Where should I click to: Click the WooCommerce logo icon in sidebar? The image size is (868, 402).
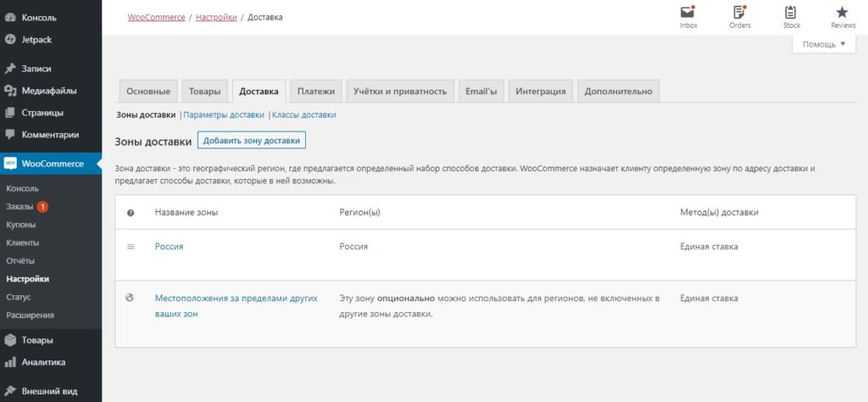[x=10, y=164]
